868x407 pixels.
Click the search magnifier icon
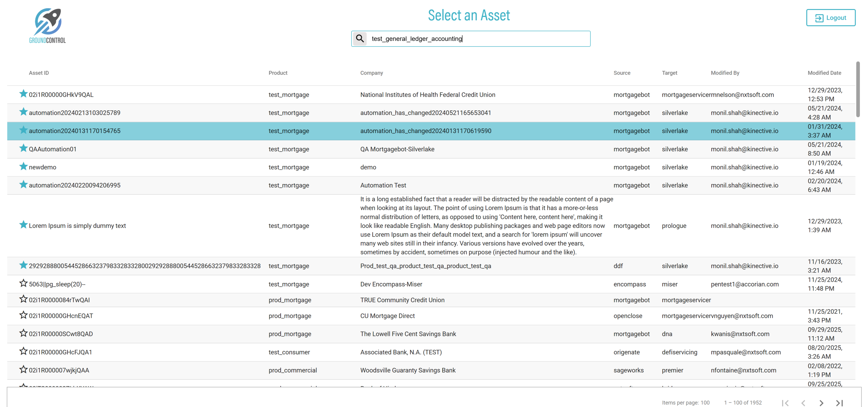tap(360, 38)
